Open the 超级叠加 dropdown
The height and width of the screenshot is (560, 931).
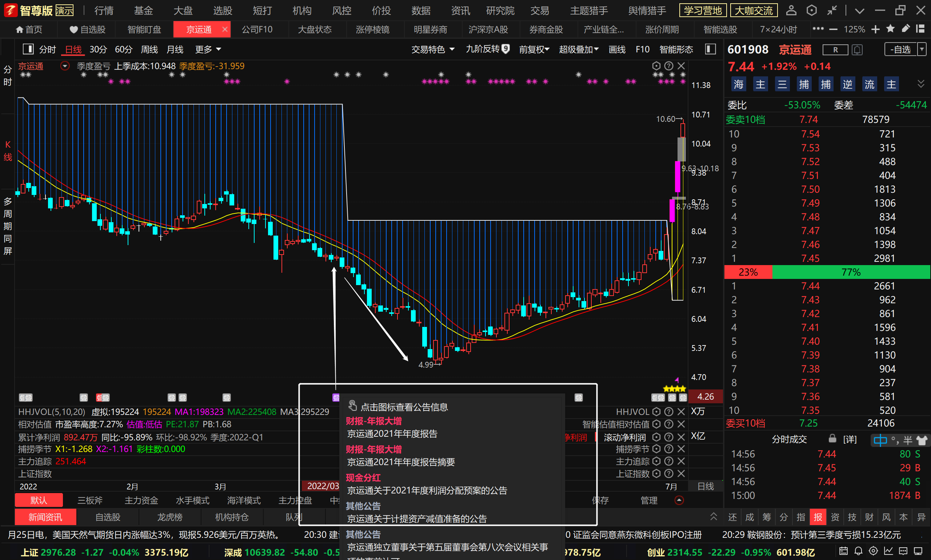[579, 49]
